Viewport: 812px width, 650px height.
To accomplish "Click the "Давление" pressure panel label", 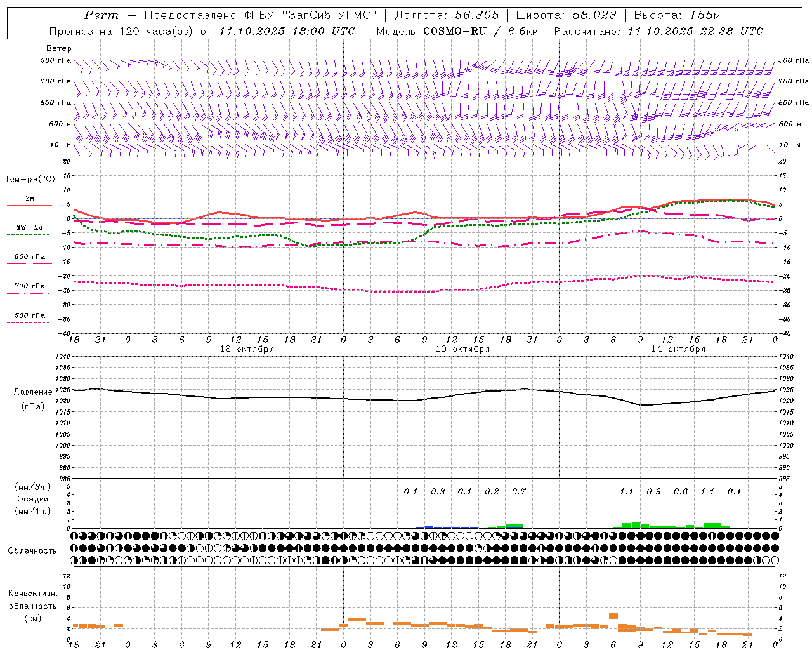I will point(33,392).
